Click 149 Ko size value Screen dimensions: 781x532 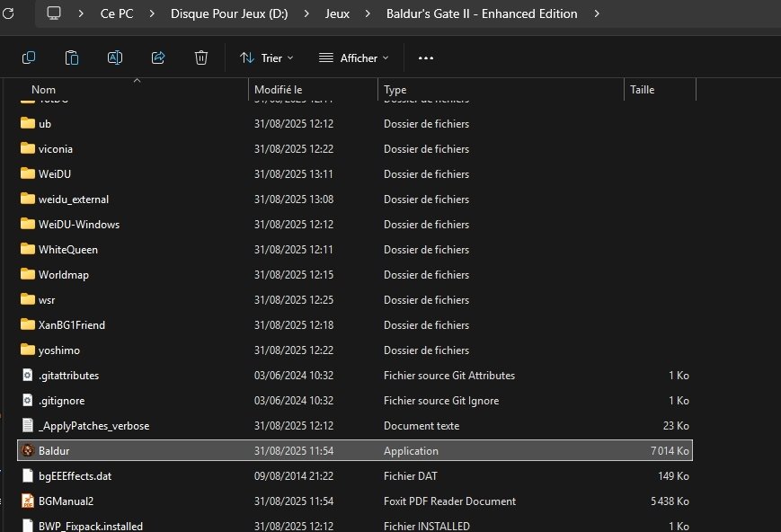click(x=673, y=475)
